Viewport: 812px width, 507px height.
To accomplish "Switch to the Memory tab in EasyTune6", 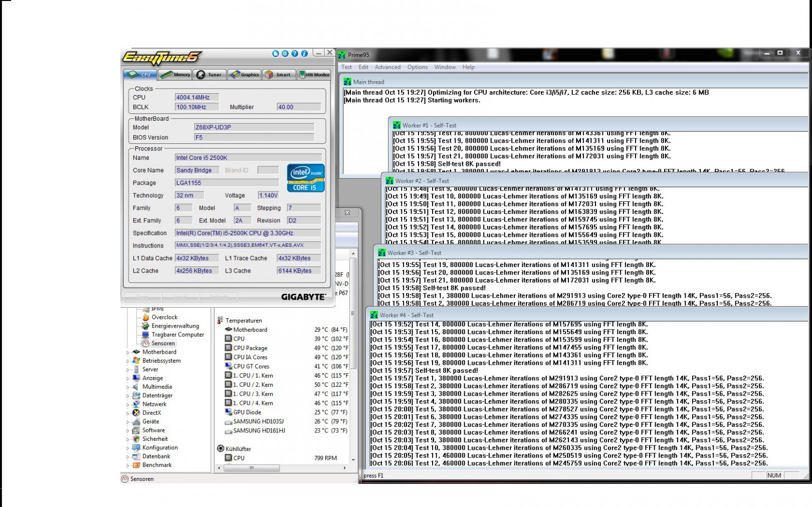I will [x=175, y=75].
